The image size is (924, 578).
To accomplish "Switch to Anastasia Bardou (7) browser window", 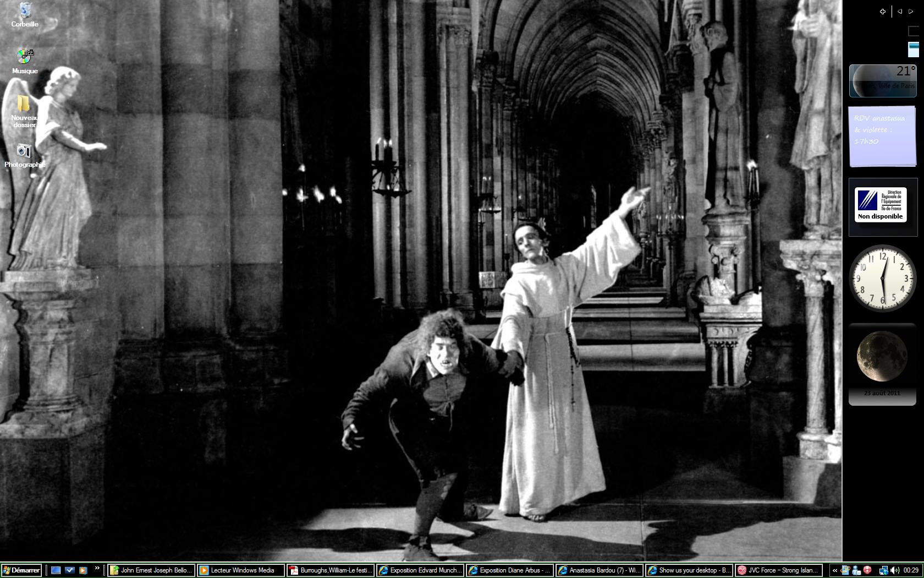I will tap(600, 570).
